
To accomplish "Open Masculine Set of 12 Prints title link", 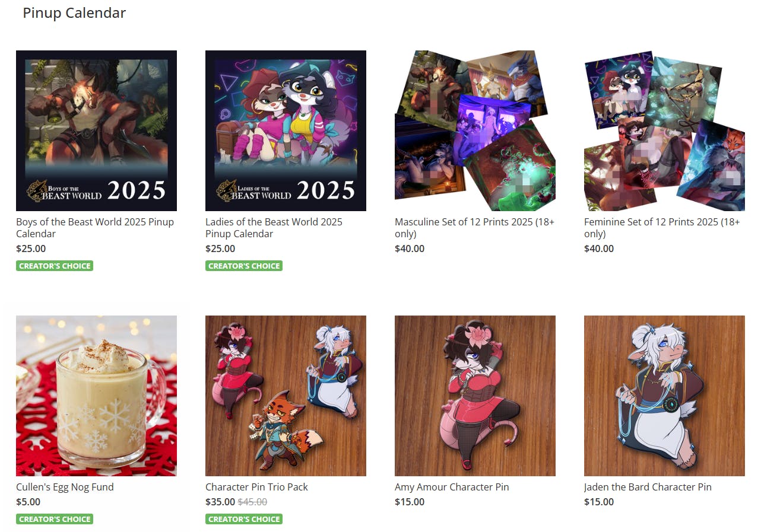I will 474,228.
